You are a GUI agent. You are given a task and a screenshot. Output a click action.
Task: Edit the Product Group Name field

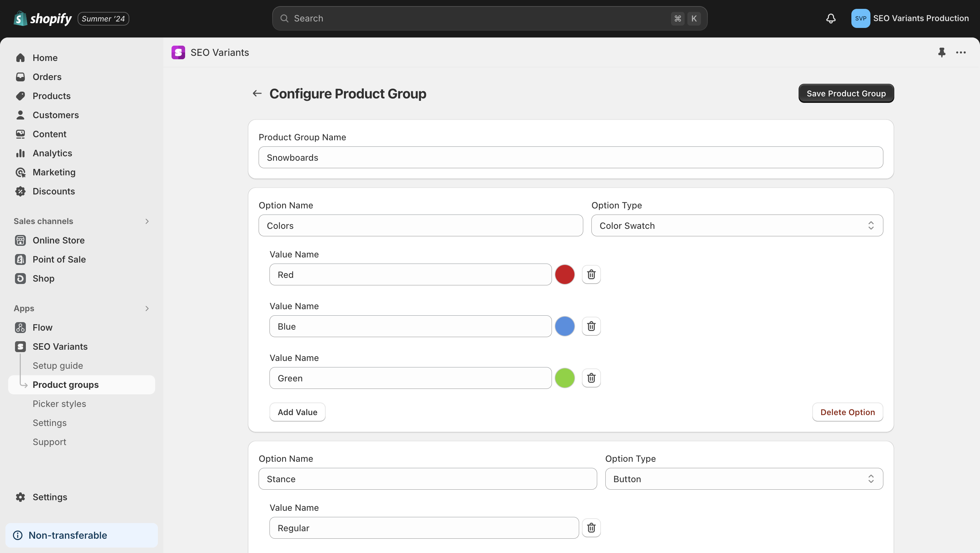click(571, 157)
